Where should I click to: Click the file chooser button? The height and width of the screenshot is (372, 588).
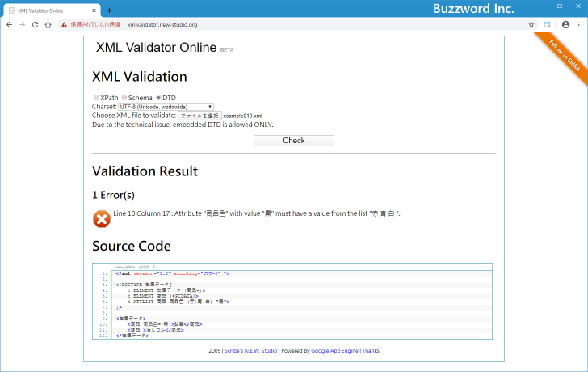coord(199,116)
